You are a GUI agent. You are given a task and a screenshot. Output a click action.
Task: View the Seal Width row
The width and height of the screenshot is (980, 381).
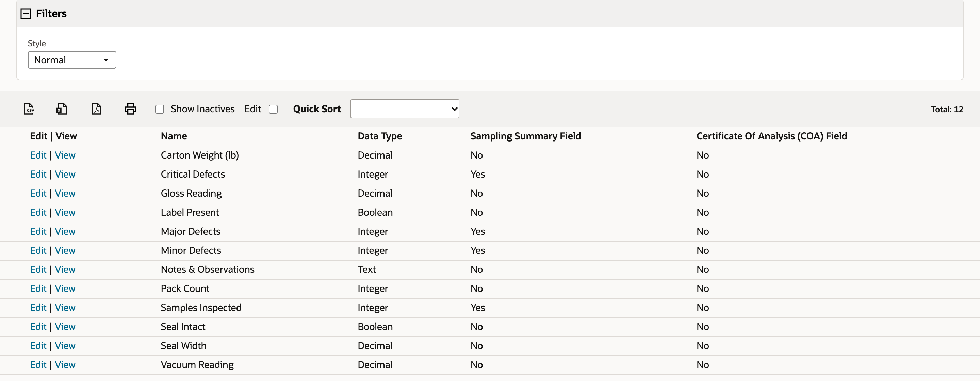(65, 345)
